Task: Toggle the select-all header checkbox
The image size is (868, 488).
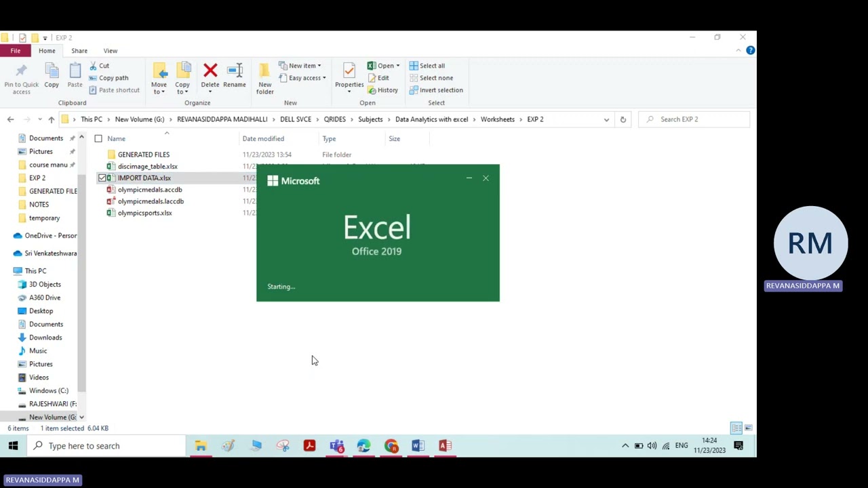Action: click(98, 138)
